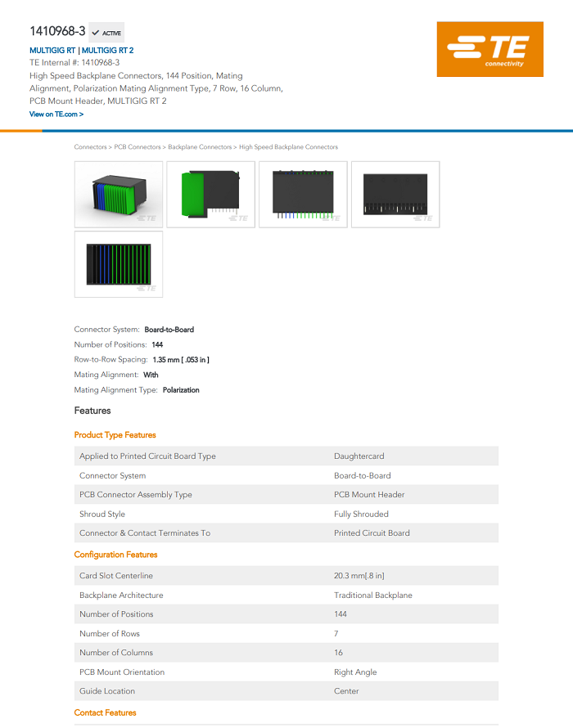The height and width of the screenshot is (728, 573).
Task: Click the Center guide location value
Action: coord(346,691)
